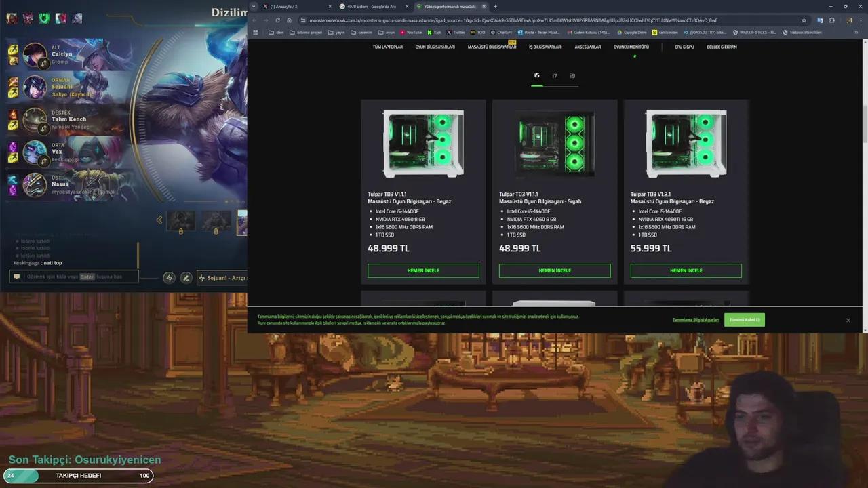Open the lightning rune recommendation icon
The image size is (868, 488).
(x=169, y=278)
